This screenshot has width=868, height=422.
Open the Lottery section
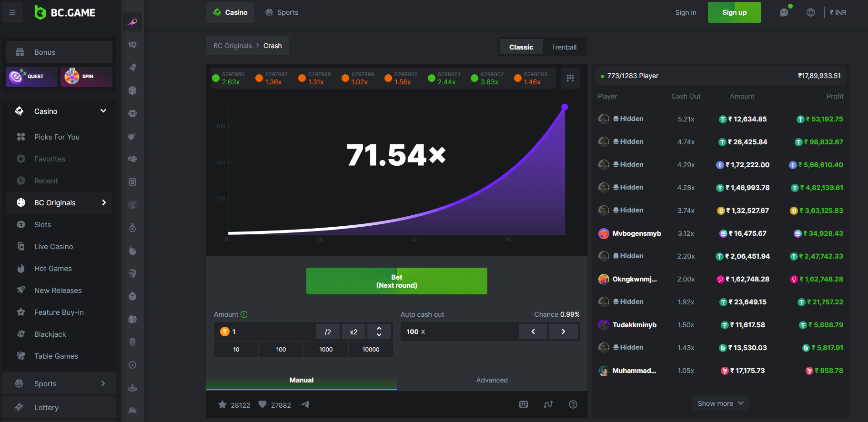(59, 407)
